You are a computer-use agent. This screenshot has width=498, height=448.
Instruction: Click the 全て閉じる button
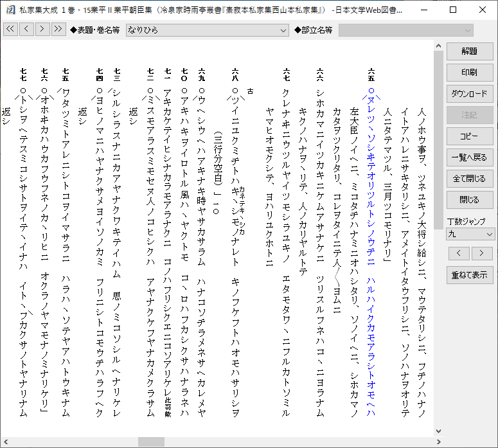click(470, 179)
